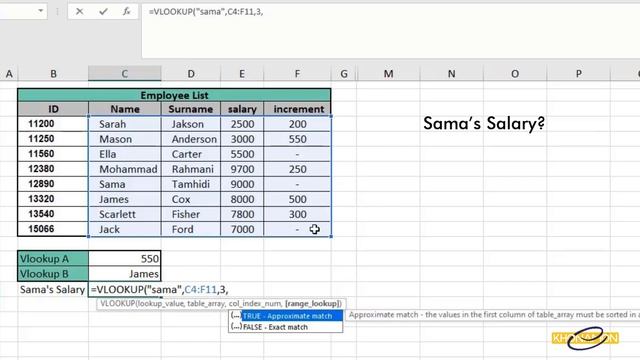Click the surname cell Anderson
640x360 pixels.
(191, 139)
